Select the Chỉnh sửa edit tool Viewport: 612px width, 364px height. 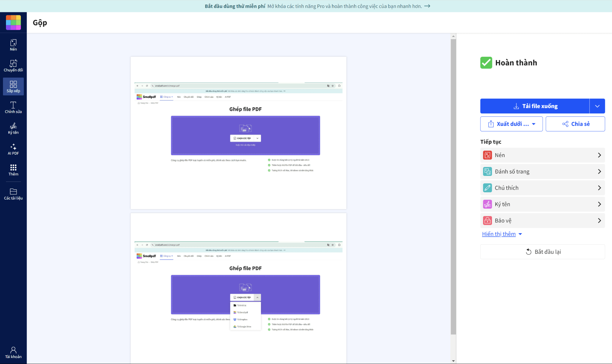[13, 107]
